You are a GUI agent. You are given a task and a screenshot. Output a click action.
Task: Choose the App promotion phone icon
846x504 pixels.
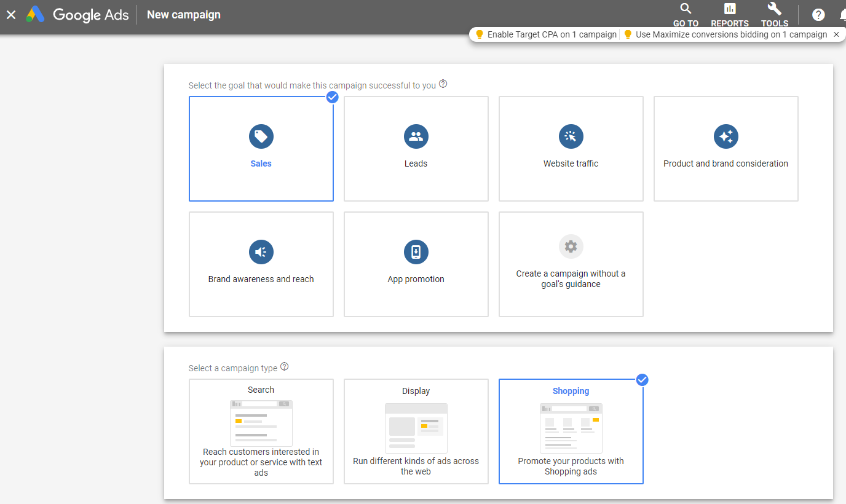(416, 252)
